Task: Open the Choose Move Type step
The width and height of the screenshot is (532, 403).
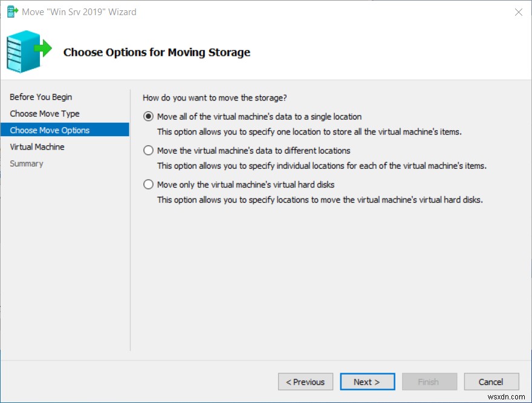Action: click(x=44, y=113)
